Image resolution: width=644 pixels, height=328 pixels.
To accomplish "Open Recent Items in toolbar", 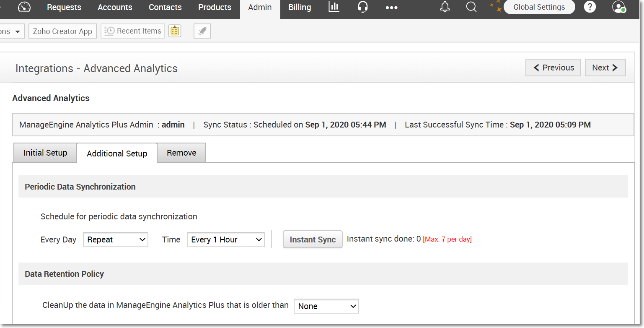I will pos(133,31).
